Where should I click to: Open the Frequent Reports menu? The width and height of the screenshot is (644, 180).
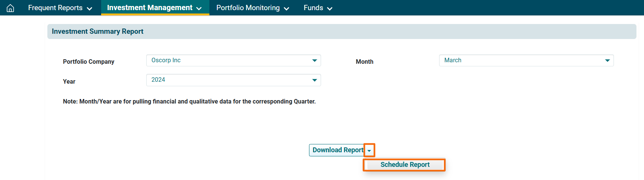tap(55, 8)
